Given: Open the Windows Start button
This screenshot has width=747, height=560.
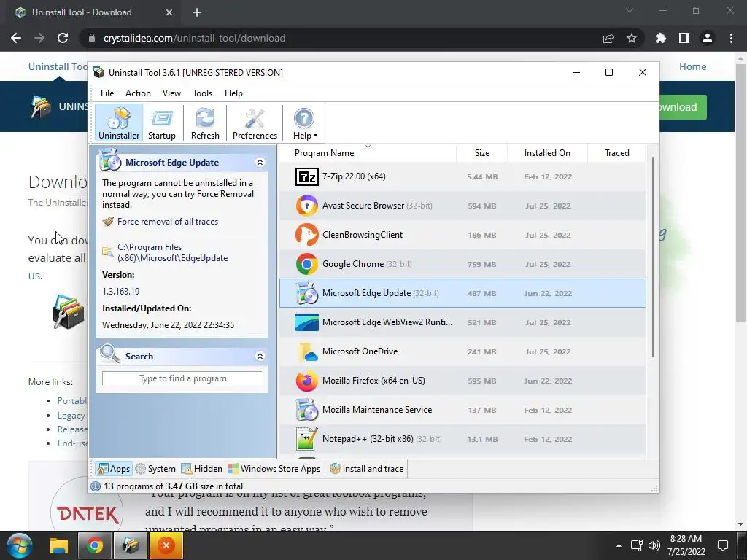Looking at the screenshot, I should tap(20, 545).
